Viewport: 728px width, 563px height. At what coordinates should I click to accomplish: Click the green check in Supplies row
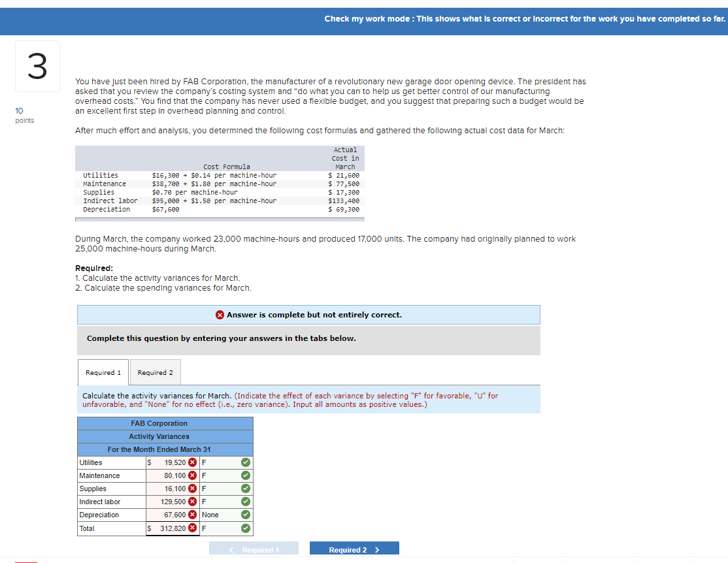246,489
